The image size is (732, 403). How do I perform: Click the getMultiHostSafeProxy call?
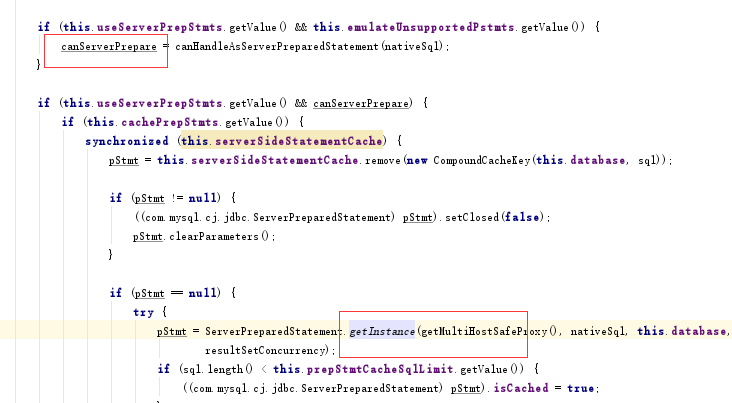484,331
